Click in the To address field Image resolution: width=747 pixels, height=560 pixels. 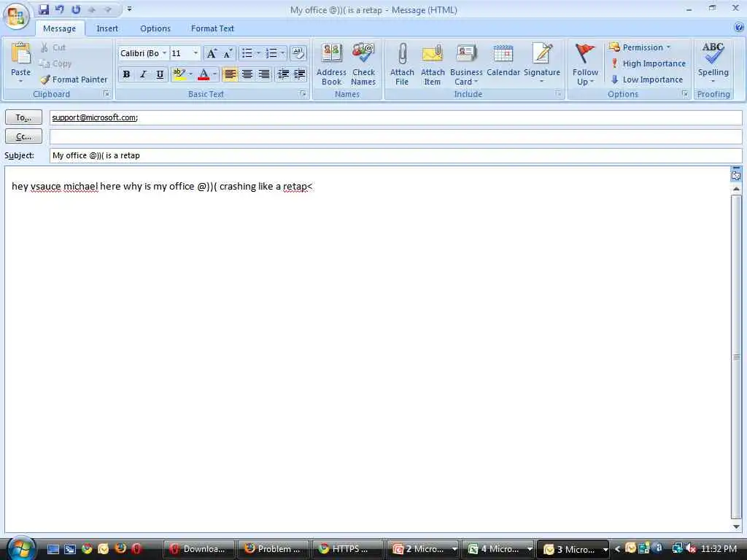[x=396, y=117]
